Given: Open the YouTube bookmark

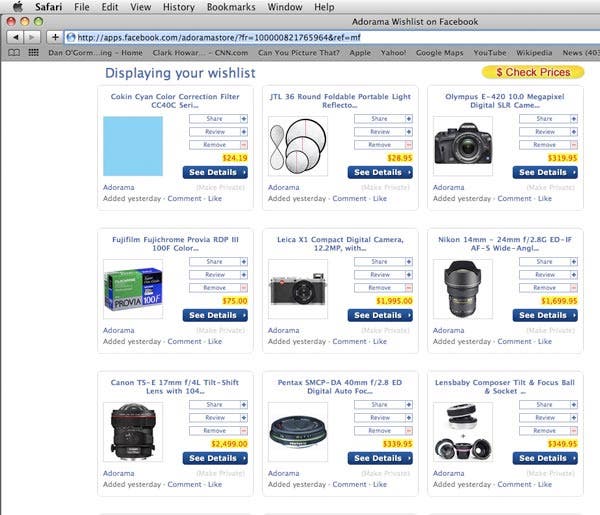Looking at the screenshot, I should (489, 53).
